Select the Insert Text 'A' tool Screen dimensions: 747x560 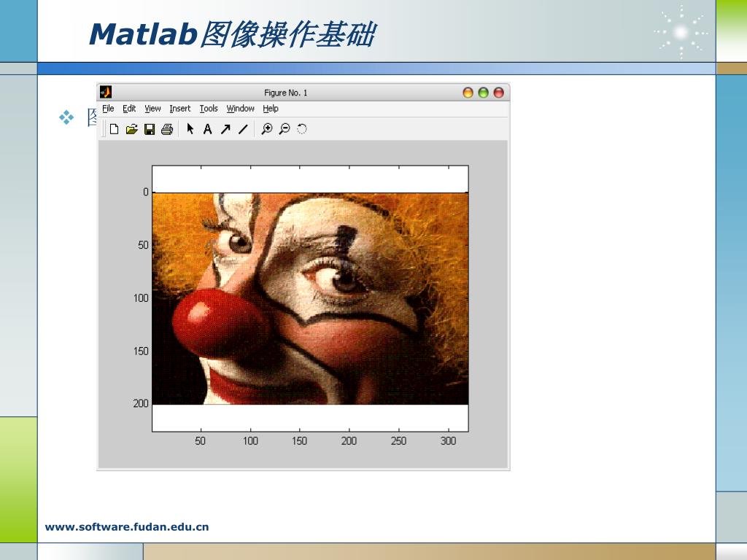208,129
